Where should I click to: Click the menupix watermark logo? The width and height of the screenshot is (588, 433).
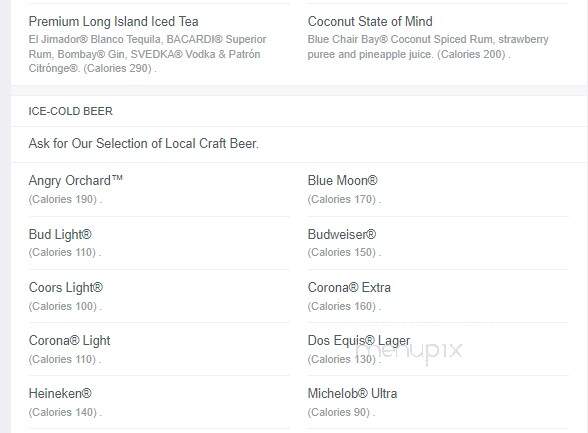point(409,351)
